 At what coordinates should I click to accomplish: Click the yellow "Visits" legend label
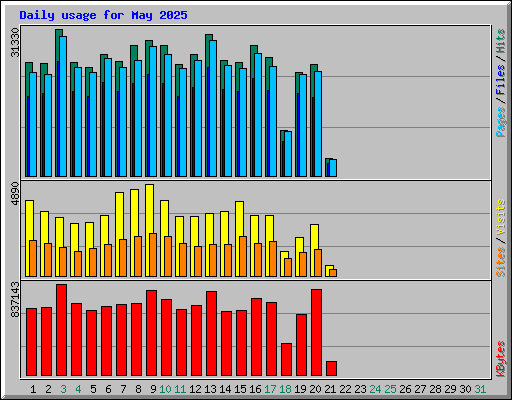click(501, 218)
